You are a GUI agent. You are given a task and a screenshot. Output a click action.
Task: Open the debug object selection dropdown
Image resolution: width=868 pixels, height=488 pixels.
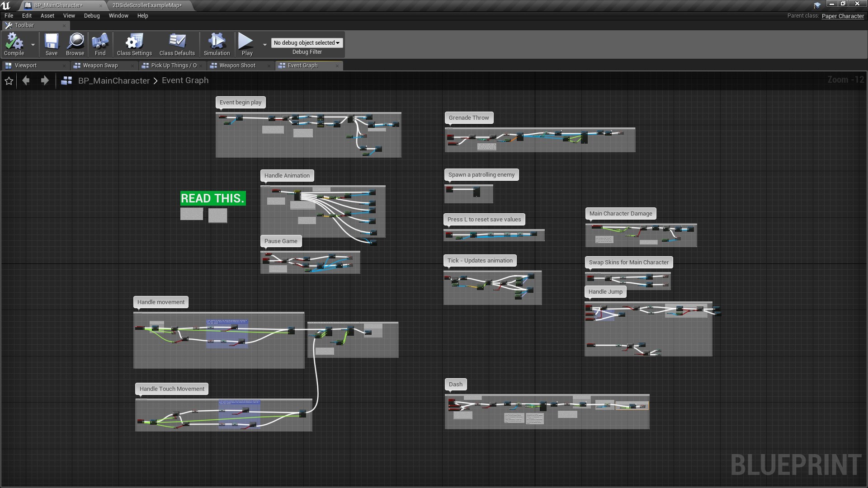coord(307,42)
